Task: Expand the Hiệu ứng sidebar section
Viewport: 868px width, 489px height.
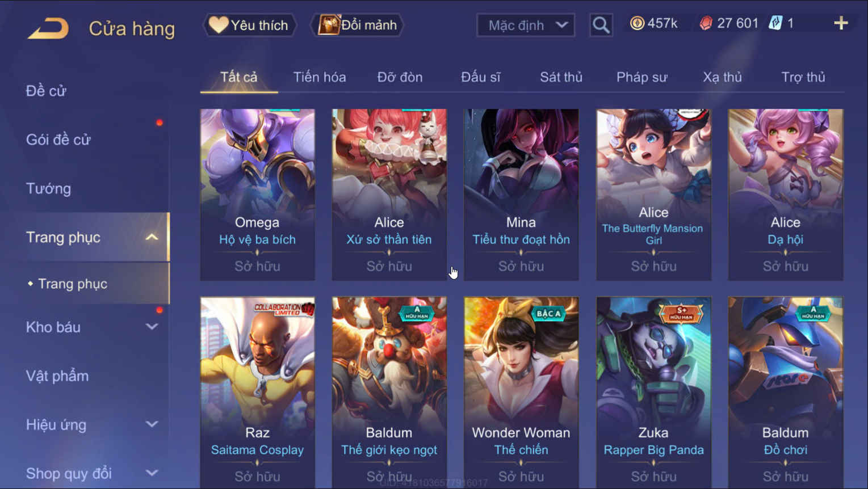Action: 152,424
